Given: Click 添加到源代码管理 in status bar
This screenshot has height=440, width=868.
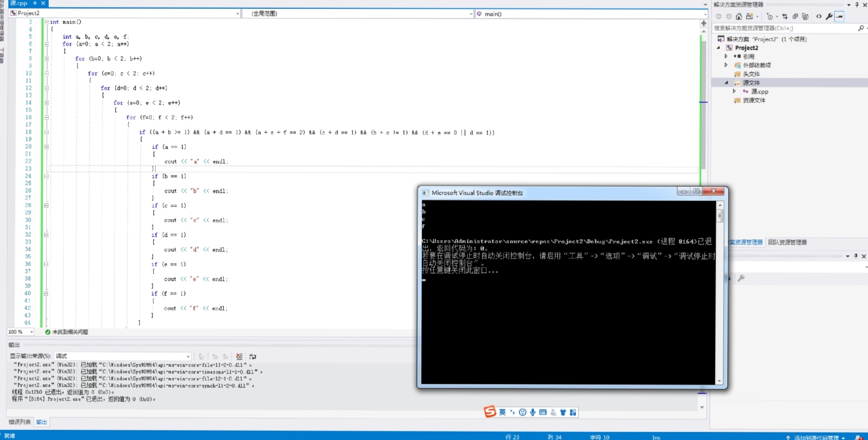Looking at the screenshot, I should coord(816,437).
